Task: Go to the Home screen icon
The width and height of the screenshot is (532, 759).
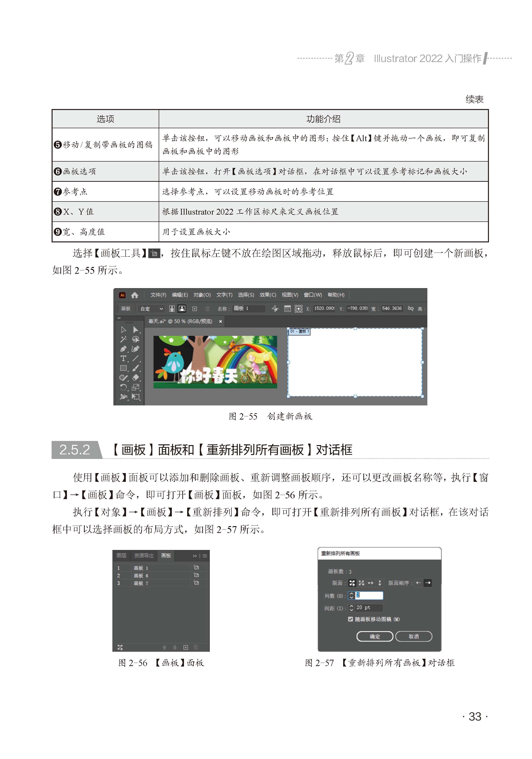Action: pyautogui.click(x=135, y=295)
